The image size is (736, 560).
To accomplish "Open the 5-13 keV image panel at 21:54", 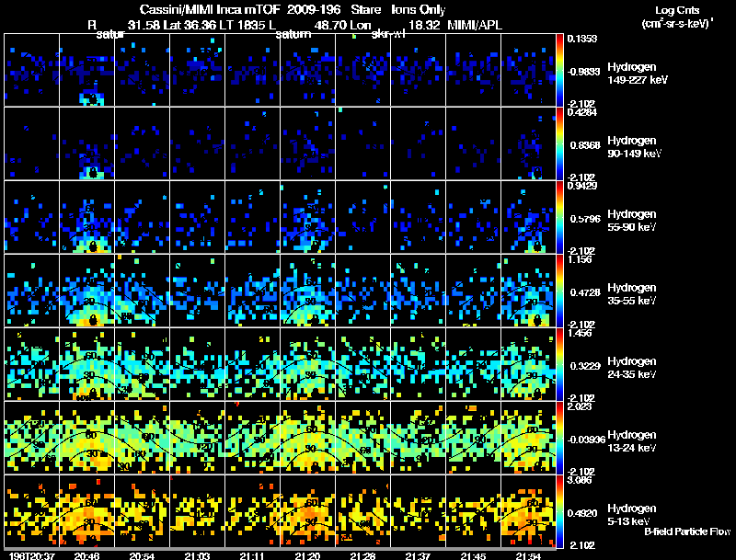I will click(x=528, y=511).
